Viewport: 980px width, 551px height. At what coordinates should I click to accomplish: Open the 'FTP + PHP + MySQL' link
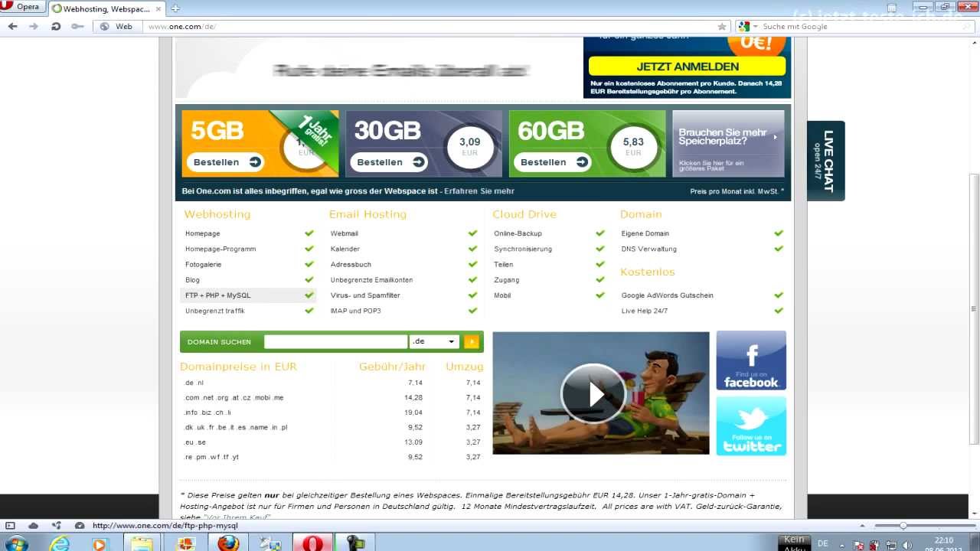(218, 295)
